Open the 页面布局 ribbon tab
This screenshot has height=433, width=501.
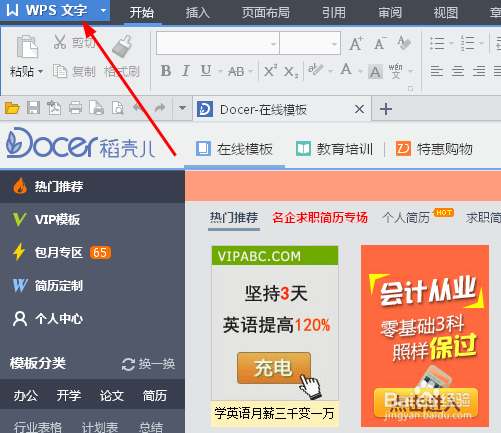pos(266,13)
